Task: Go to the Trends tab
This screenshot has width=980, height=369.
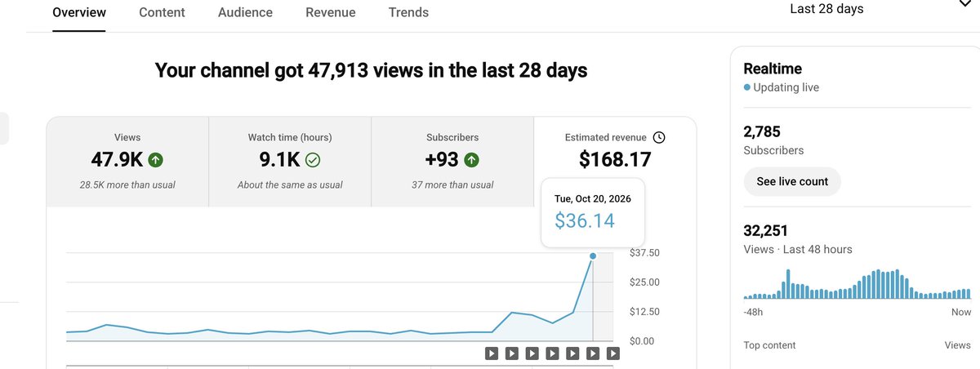Action: pos(408,12)
